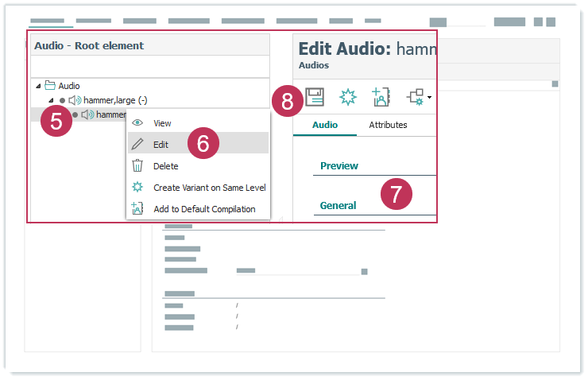Click the speaker icon of the child hammer item
Image resolution: width=588 pixels, height=380 pixels.
point(87,114)
